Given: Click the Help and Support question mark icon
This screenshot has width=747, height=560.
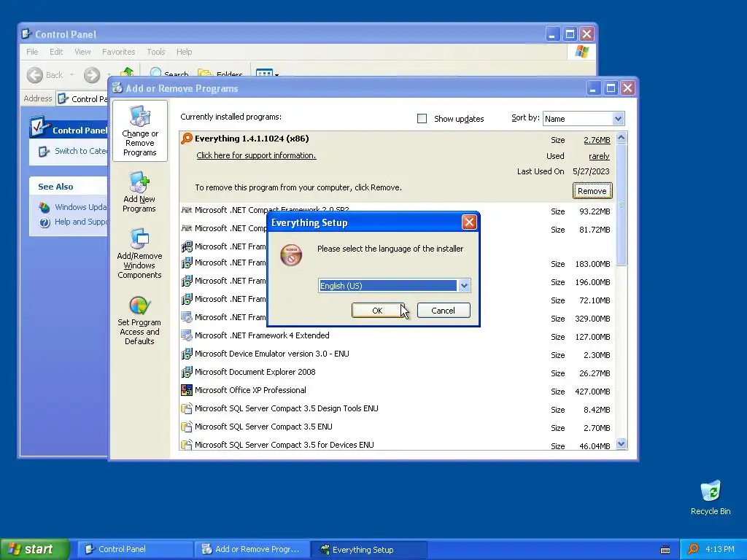Looking at the screenshot, I should click(x=44, y=222).
